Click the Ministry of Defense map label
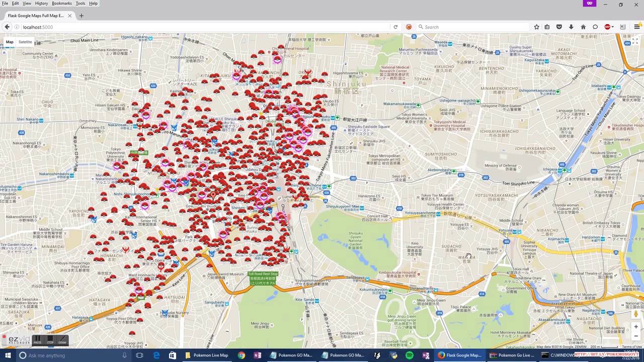 500,167
